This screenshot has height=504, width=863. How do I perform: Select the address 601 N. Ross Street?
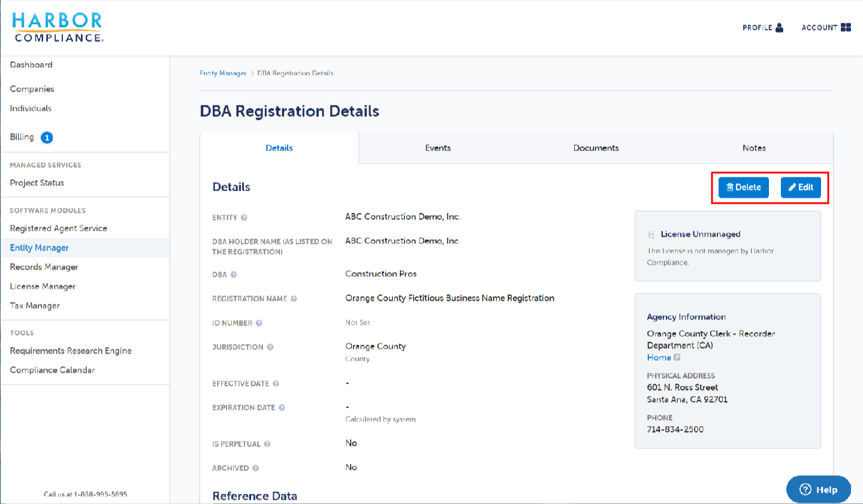coord(682,387)
